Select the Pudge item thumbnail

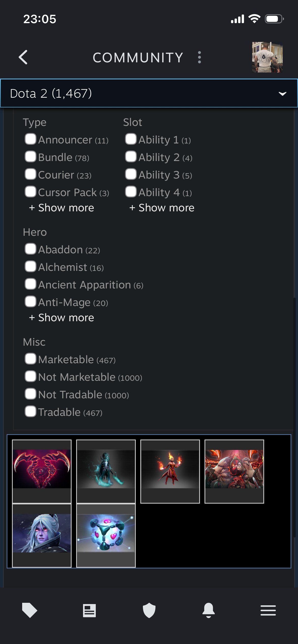point(234,471)
